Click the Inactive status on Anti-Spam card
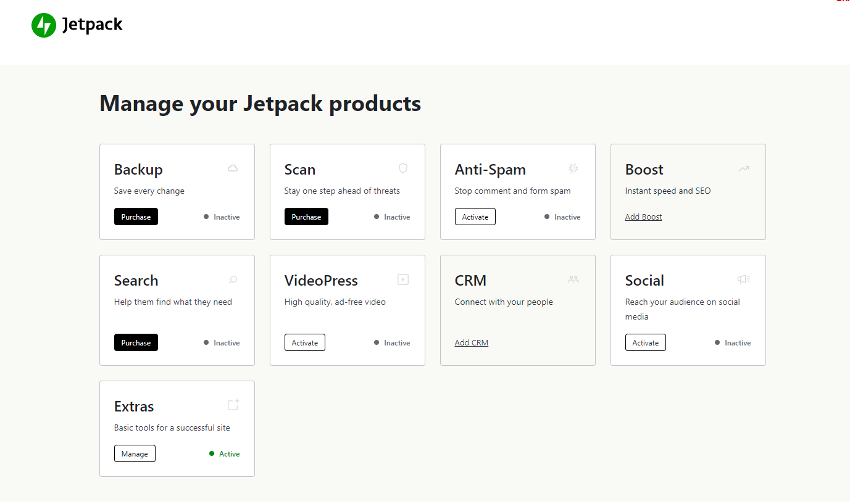 562,217
